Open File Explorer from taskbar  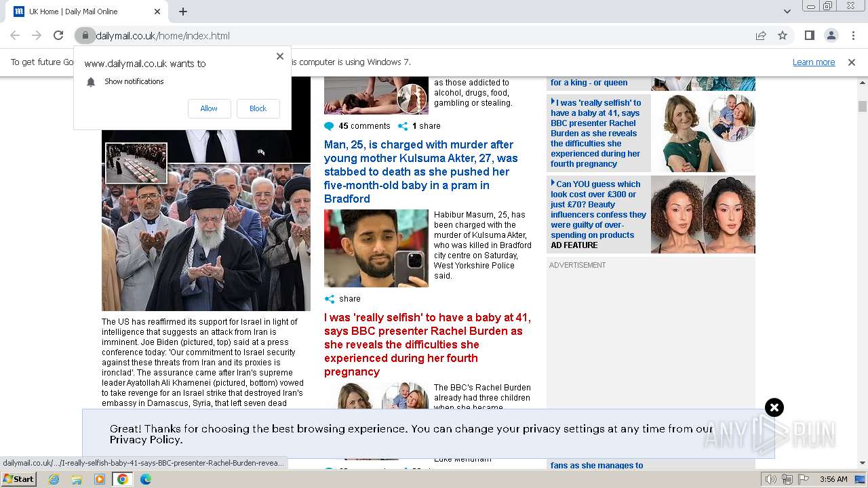(77, 479)
